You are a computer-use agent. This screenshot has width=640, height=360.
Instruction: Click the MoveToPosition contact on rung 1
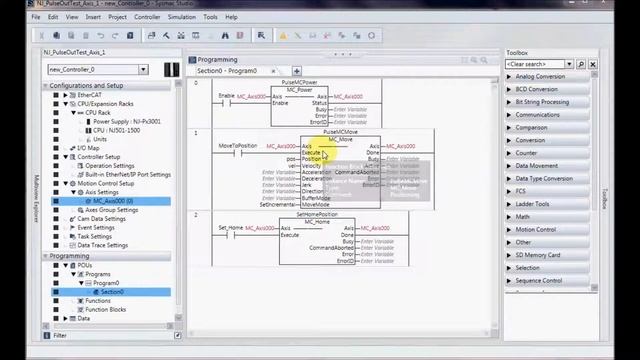coord(238,153)
